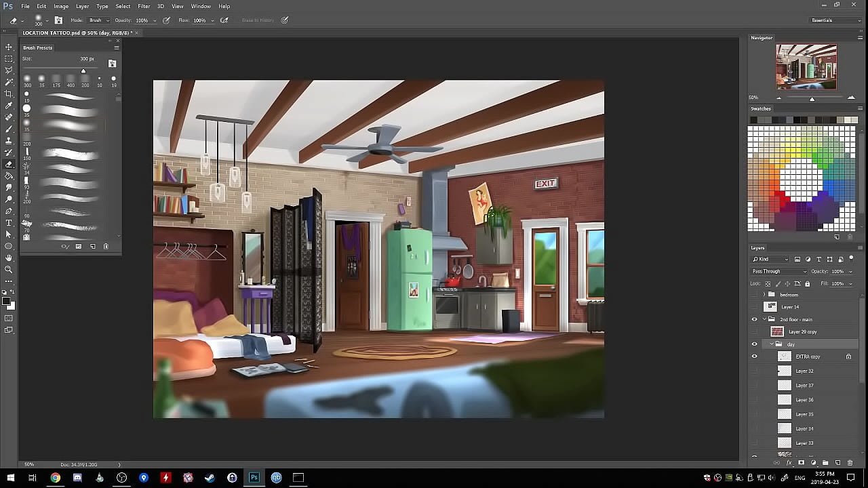Select the Hand tool
The height and width of the screenshot is (488, 868).
click(9, 258)
